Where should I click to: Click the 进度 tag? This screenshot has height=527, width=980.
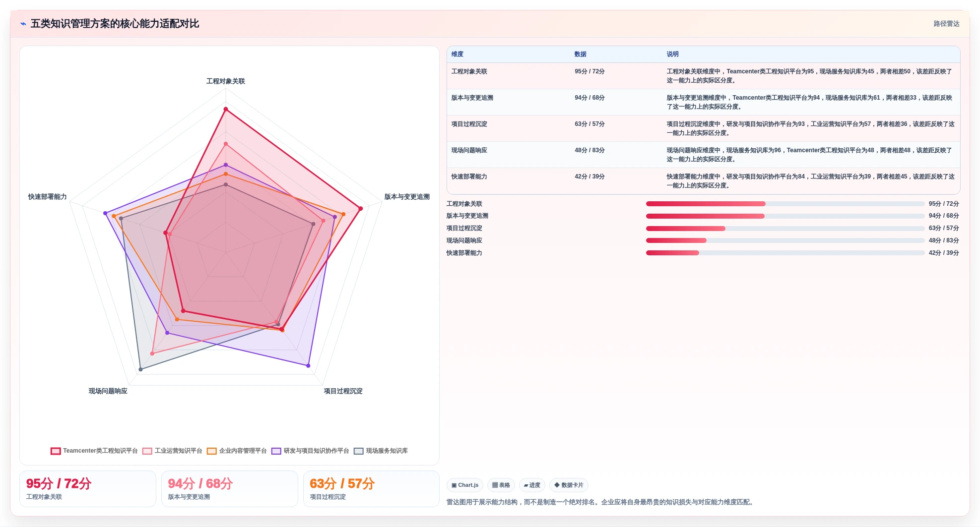tap(532, 485)
